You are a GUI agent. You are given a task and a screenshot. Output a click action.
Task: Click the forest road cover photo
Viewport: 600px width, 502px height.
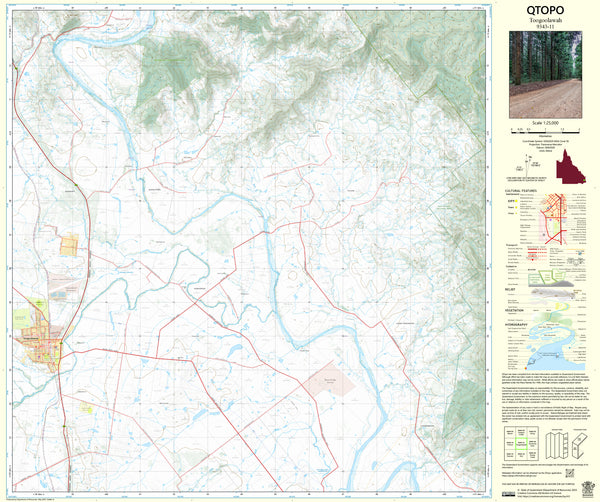[545, 75]
